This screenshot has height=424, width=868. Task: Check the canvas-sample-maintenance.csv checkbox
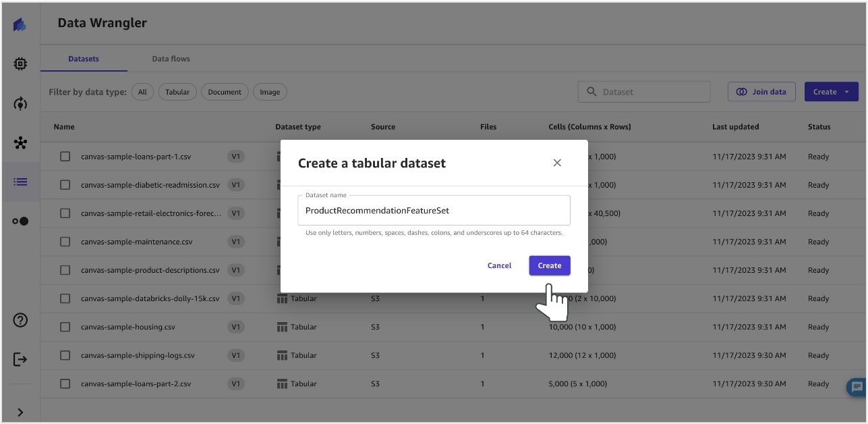(x=65, y=242)
